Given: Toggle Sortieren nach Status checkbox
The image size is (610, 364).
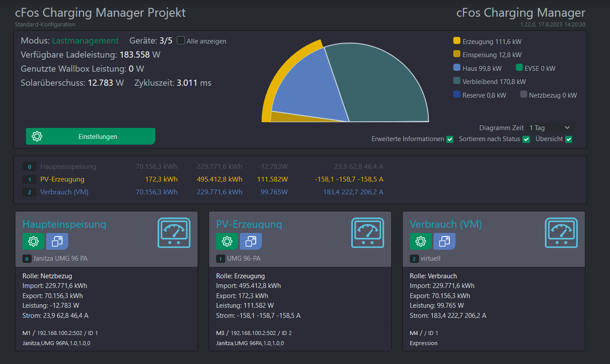Looking at the screenshot, I should 526,139.
